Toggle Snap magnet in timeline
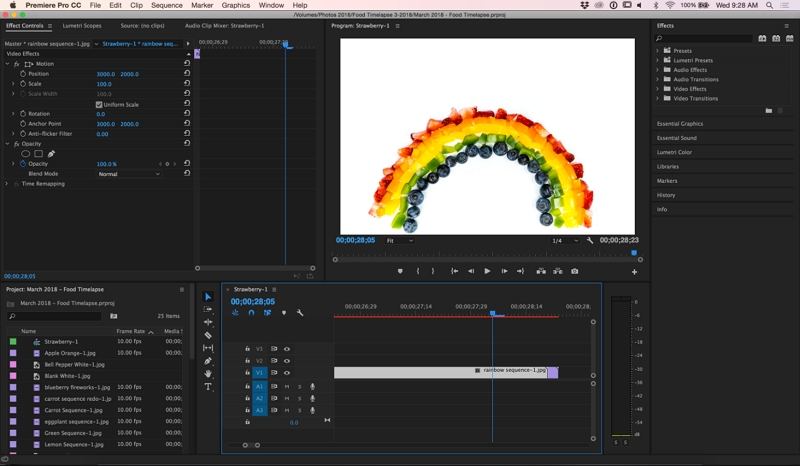The image size is (800, 466). click(251, 312)
